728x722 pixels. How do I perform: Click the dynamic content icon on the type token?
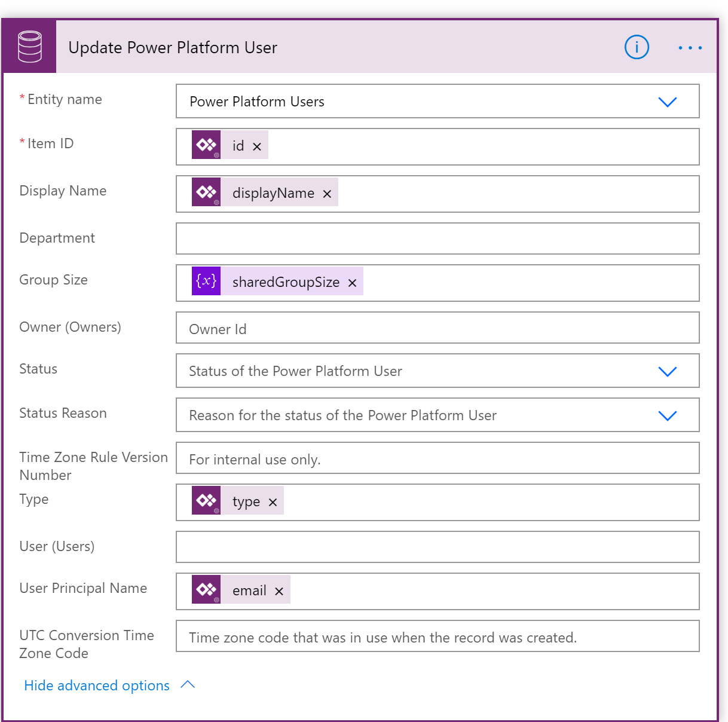click(x=206, y=500)
